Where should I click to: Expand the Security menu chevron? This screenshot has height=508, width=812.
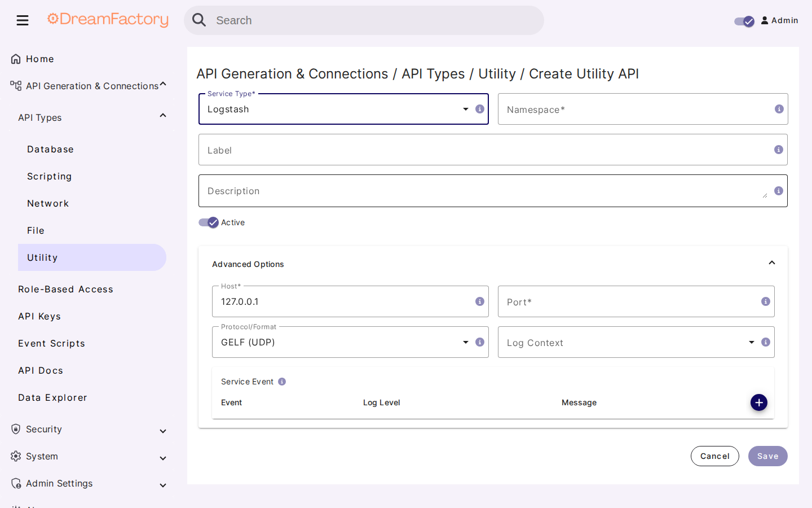tap(163, 431)
